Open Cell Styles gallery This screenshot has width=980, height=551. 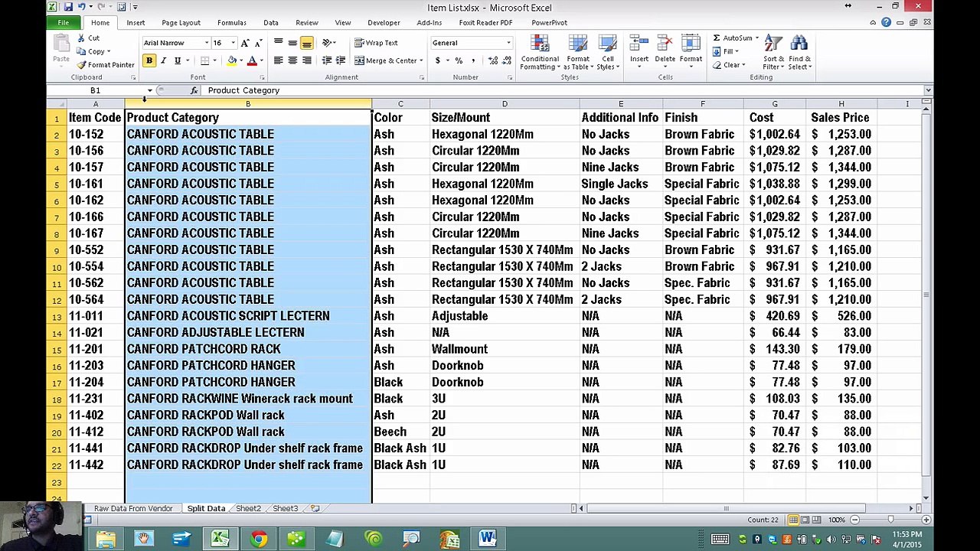point(607,53)
